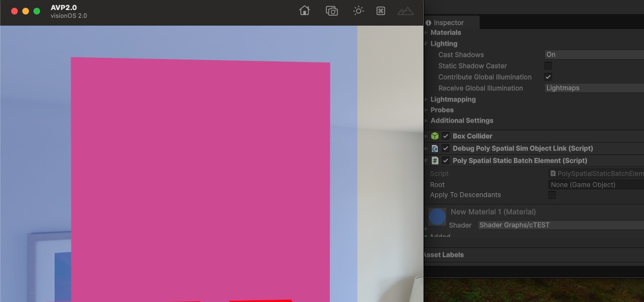Click the visionOS 2.0 subtitle
The width and height of the screenshot is (644, 302).
(x=69, y=16)
